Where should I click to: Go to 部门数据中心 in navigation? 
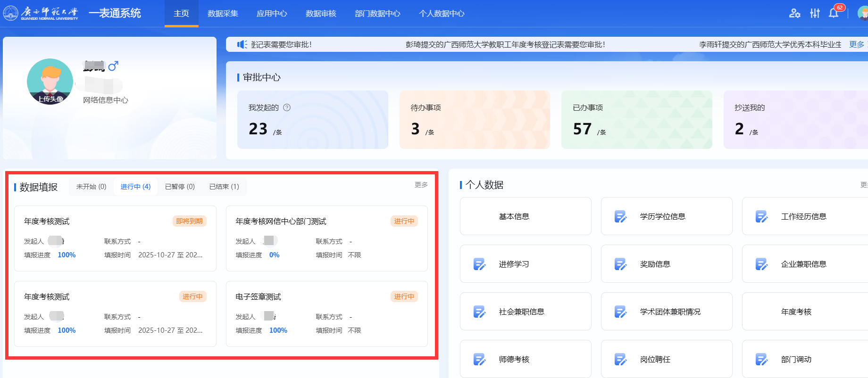tap(377, 14)
